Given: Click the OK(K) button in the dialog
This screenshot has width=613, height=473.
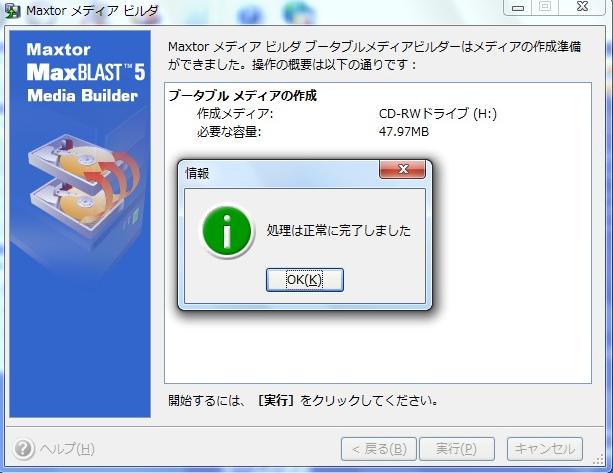Looking at the screenshot, I should pos(305,280).
